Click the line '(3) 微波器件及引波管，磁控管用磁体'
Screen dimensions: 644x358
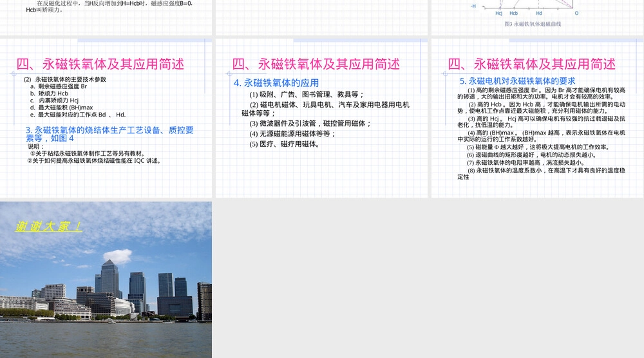click(310, 124)
